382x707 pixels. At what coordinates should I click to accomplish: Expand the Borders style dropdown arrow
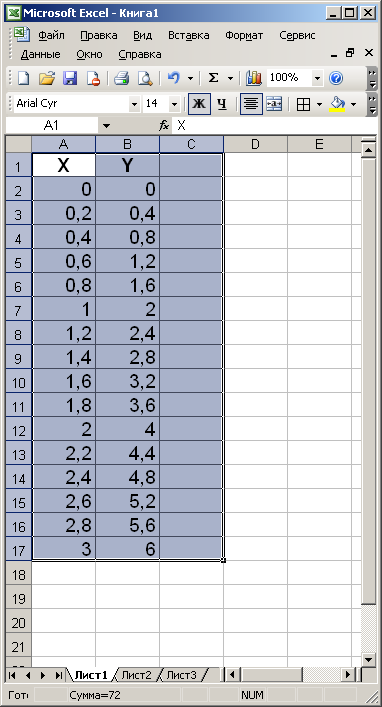319,105
